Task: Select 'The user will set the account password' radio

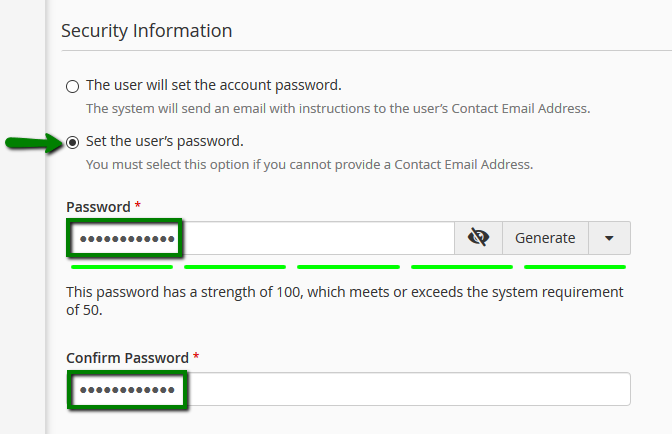Action: [72, 86]
